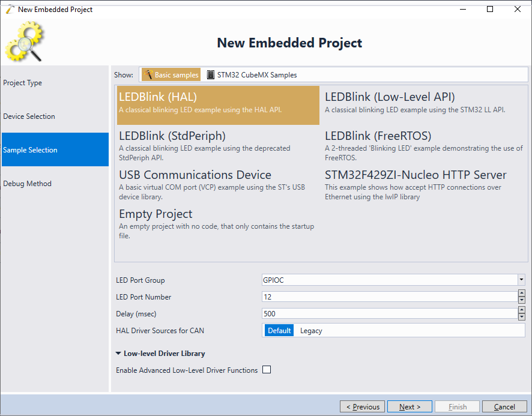Proceed with the Next button

coord(410,406)
